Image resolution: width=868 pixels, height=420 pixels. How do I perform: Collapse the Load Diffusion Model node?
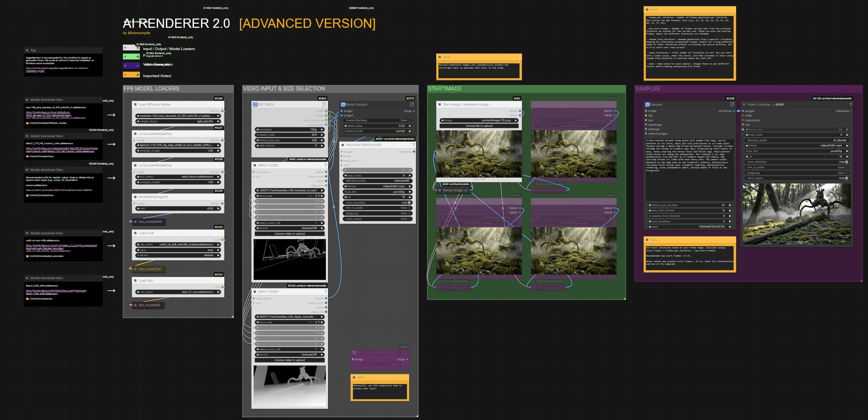pyautogui.click(x=135, y=105)
